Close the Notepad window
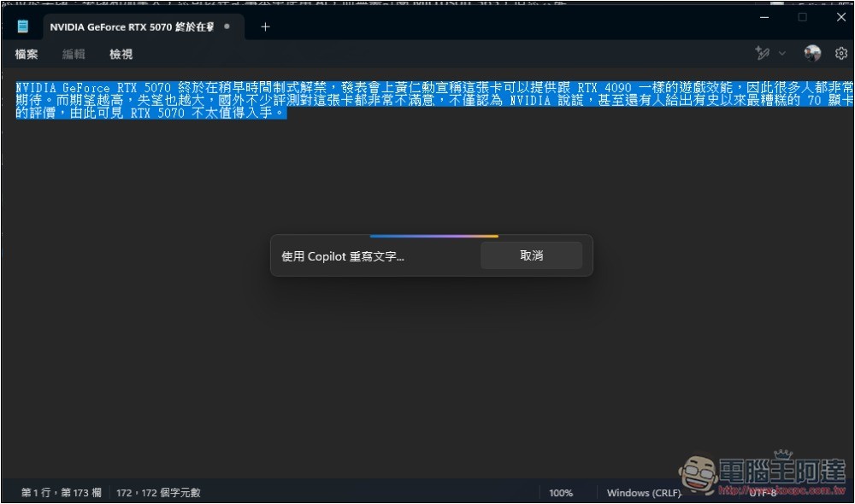855x504 pixels. pos(840,17)
